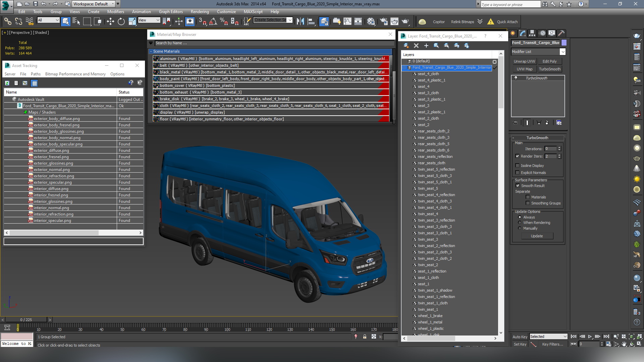The width and height of the screenshot is (644, 362).
Task: Enable the Isoline Display checkbox
Action: pyautogui.click(x=517, y=166)
